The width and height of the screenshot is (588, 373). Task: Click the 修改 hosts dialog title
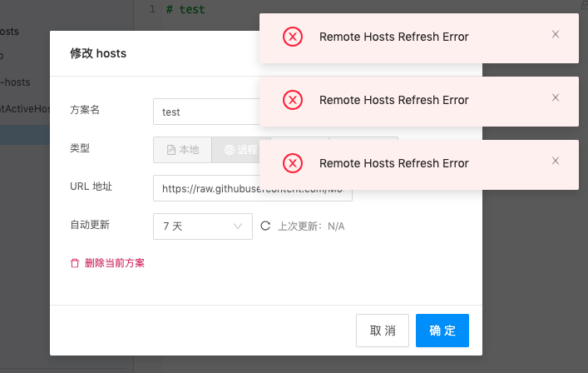98,53
